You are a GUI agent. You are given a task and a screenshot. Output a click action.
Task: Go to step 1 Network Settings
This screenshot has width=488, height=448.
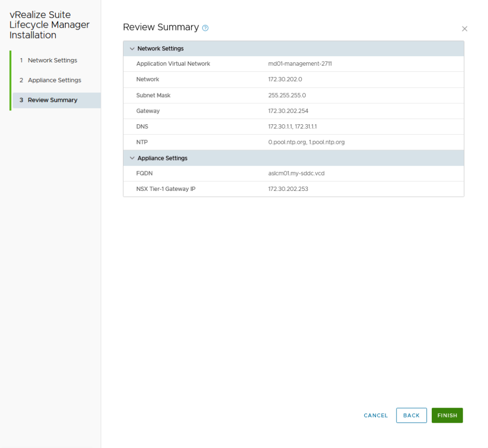[52, 60]
